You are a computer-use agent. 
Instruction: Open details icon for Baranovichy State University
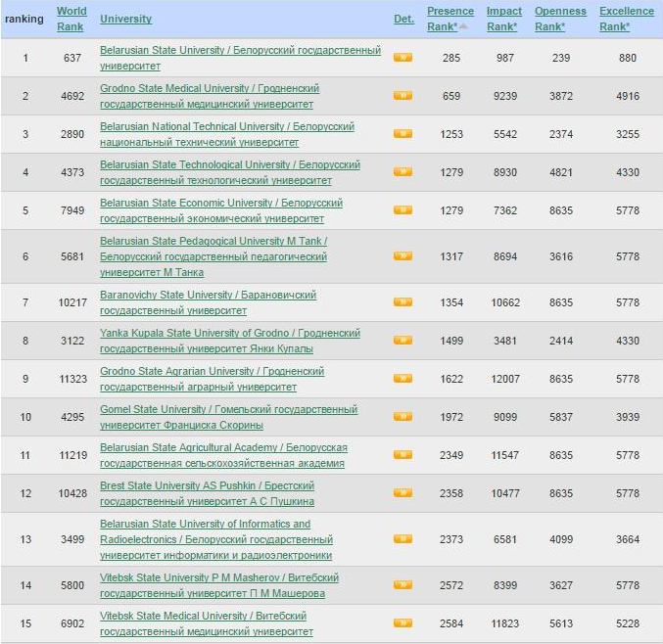click(403, 302)
